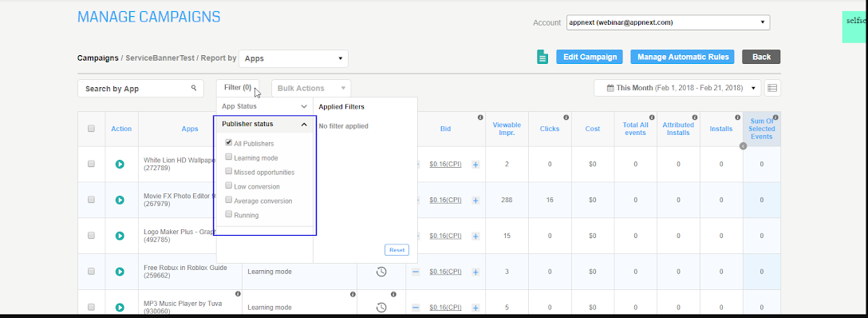The width and height of the screenshot is (868, 318).
Task: Check the White Lion HD Wallpaper row checkbox
Action: (x=91, y=164)
